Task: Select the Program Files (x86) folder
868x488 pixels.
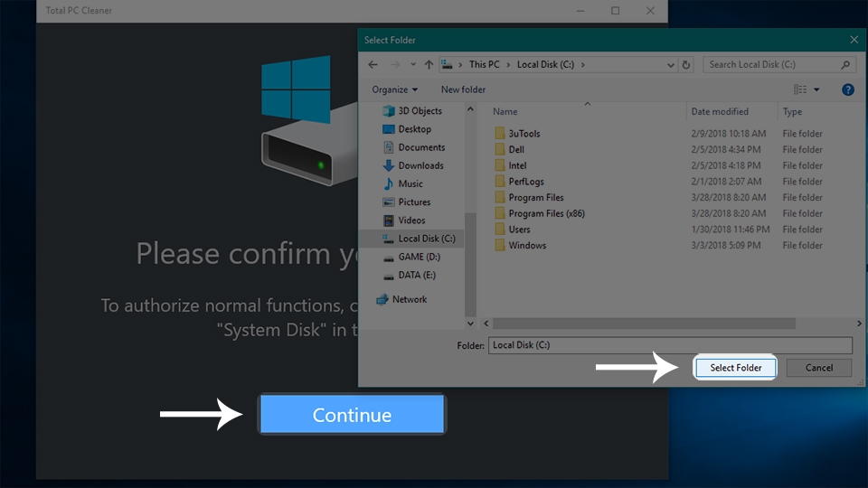Action: 540,213
